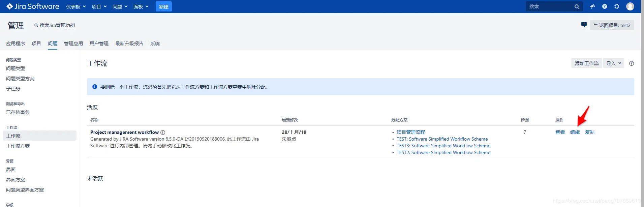This screenshot has width=644, height=207.
Task: Open TEST: Software Simplified Workflow Scheme link
Action: [x=442, y=139]
